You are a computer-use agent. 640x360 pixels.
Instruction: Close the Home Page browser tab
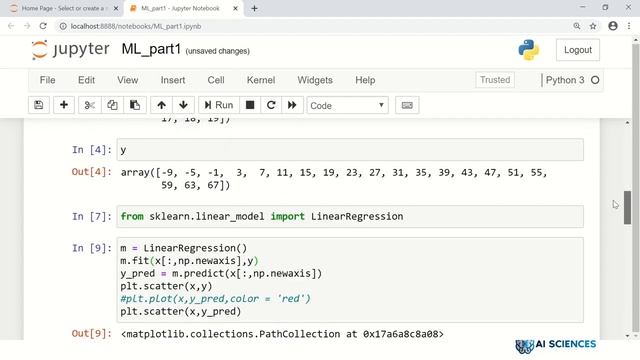tap(116, 8)
